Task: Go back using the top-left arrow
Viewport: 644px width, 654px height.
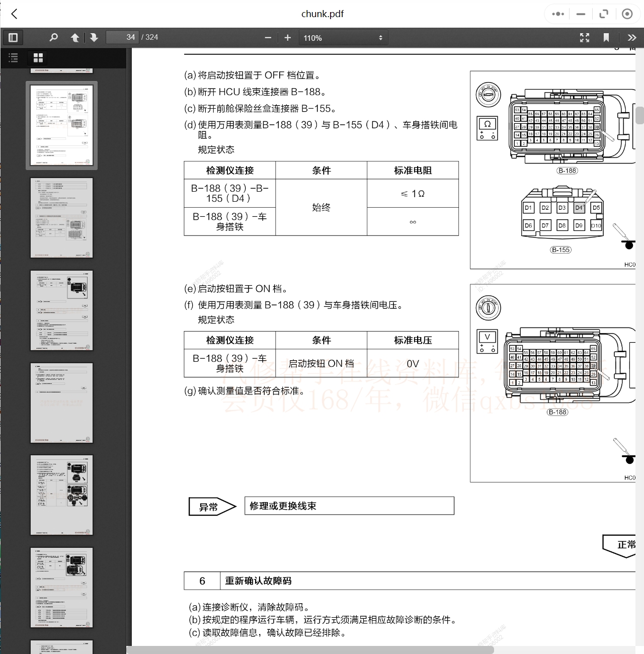Action: 15,14
